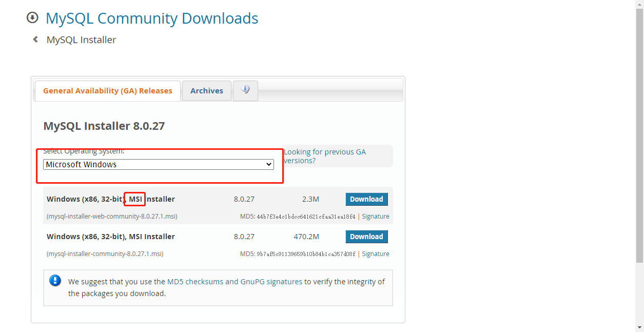Viewport: 644px width, 332px height.
Task: Click the MySQL Community Downloads heading
Action: point(152,18)
